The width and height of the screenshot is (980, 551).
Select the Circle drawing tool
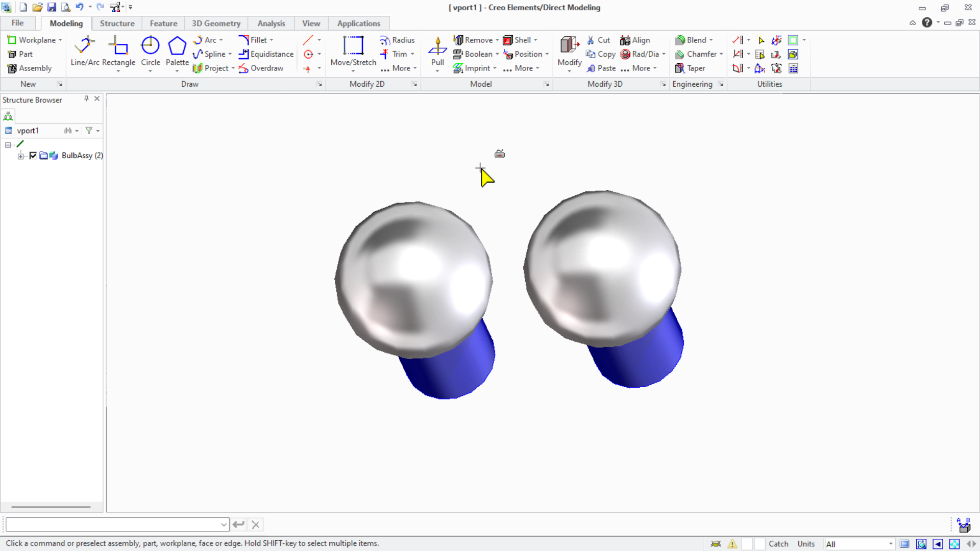(x=150, y=51)
